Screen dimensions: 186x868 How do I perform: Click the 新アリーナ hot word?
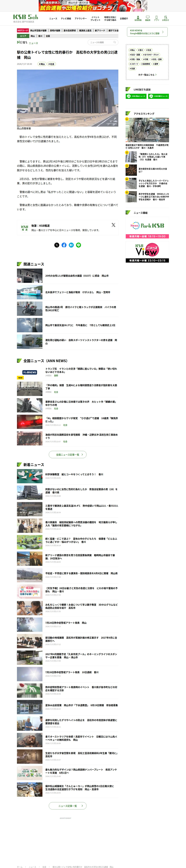(x=100, y=30)
